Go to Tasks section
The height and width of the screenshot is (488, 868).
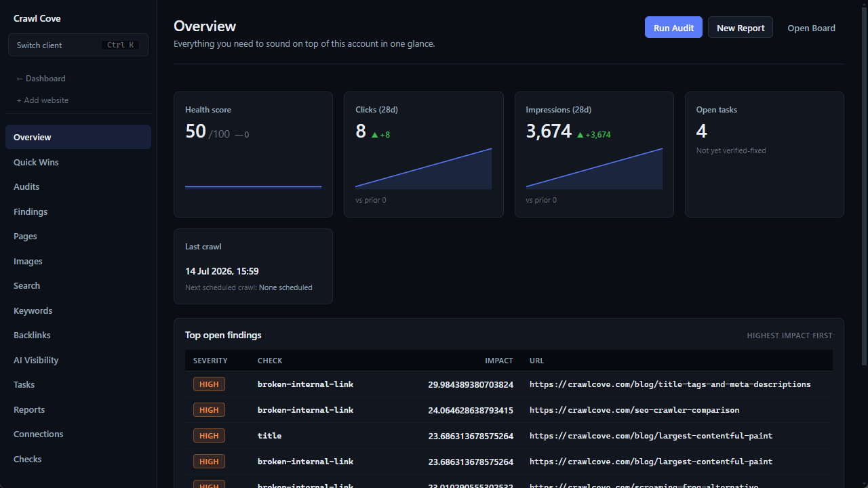click(x=78, y=384)
